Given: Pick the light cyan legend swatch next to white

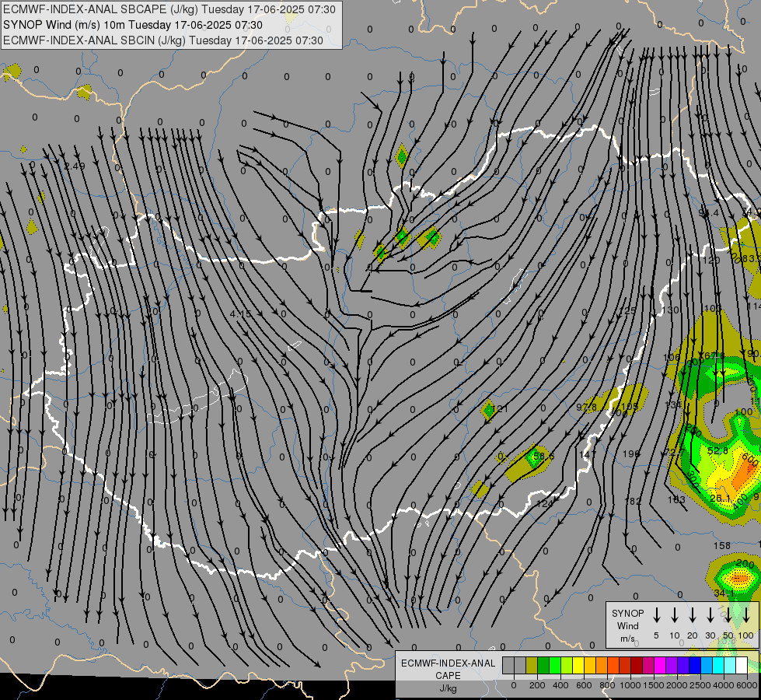Looking at the screenshot, I should pos(730,665).
